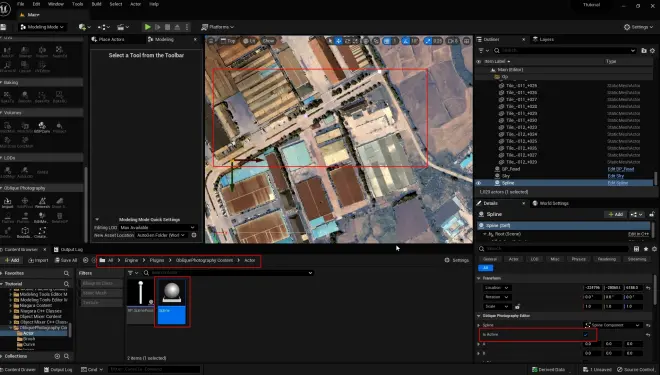Select the Create tool in Oblique Photography
Screen dimensions: 660x375
[42, 232]
